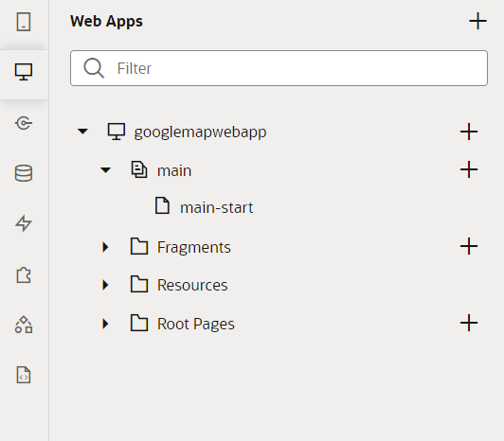This screenshot has width=504, height=441.
Task: Expand the Fragments folder
Action: (105, 247)
